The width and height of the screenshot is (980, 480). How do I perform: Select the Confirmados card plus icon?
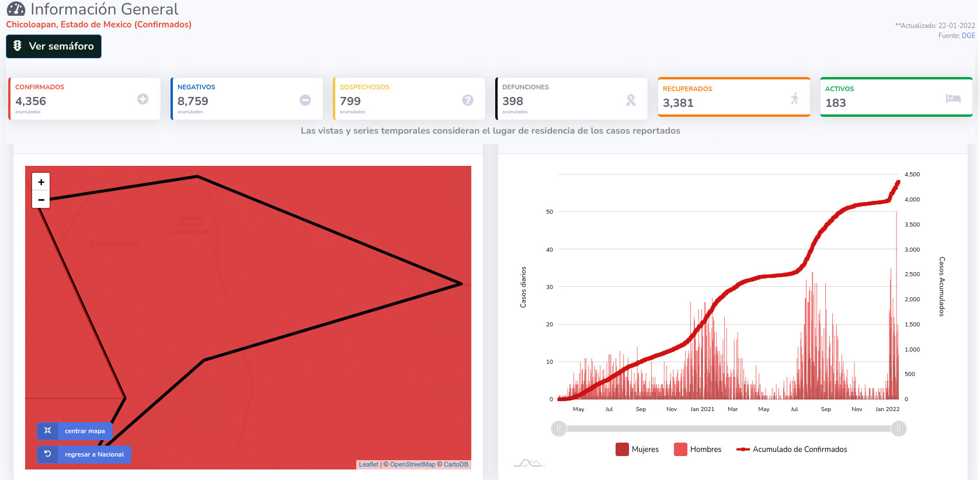[143, 99]
